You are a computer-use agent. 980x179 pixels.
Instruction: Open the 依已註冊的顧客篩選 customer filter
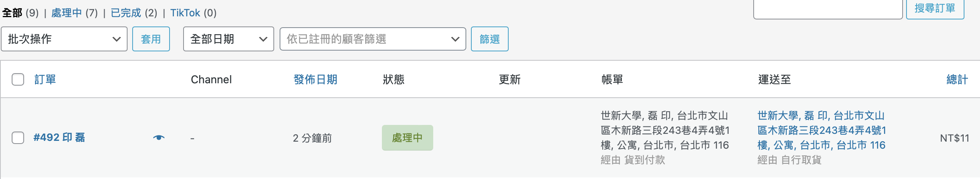[373, 39]
